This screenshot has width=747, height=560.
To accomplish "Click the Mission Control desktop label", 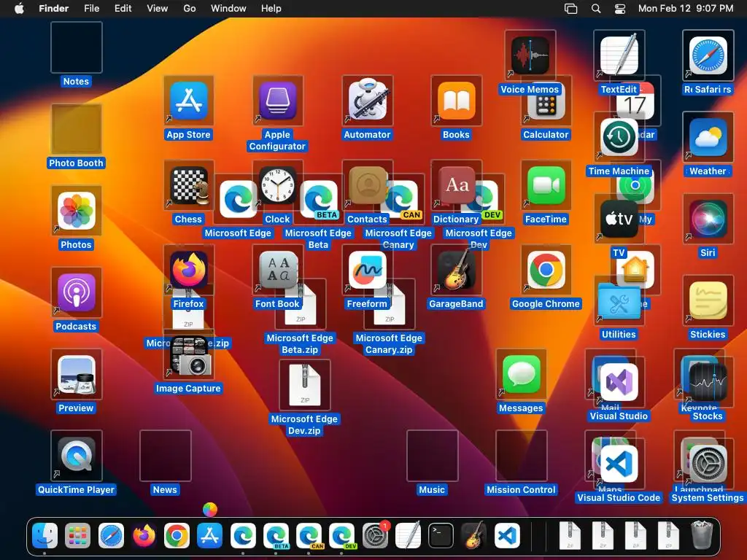I will click(521, 489).
